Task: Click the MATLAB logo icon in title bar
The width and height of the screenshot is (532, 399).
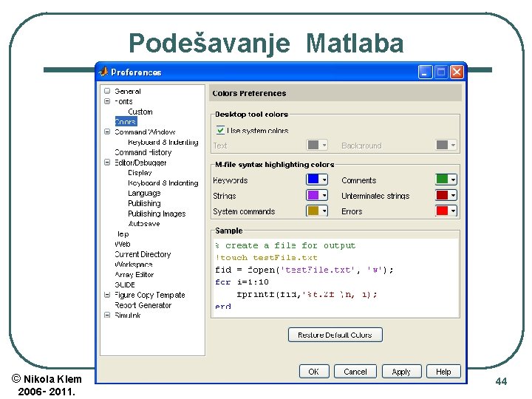Action: coord(103,72)
